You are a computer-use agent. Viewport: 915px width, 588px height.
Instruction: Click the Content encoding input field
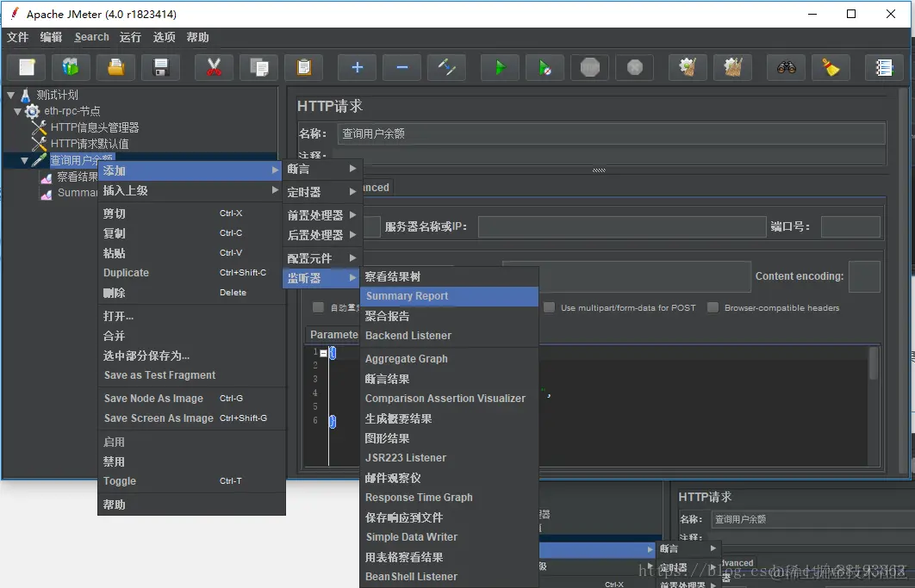pyautogui.click(x=864, y=276)
